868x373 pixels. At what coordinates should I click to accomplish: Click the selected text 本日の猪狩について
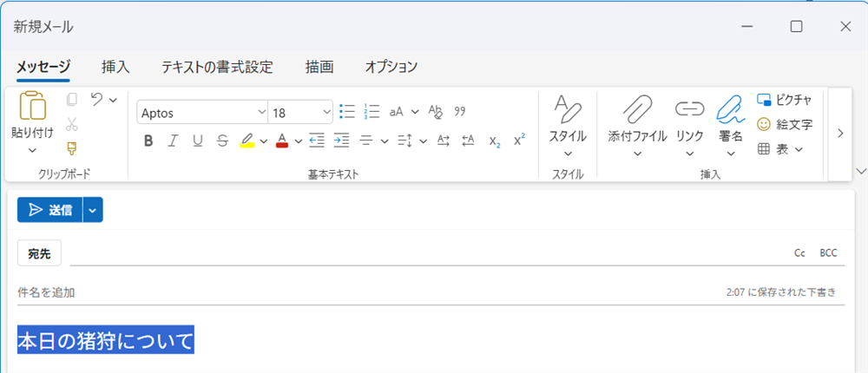pyautogui.click(x=106, y=340)
